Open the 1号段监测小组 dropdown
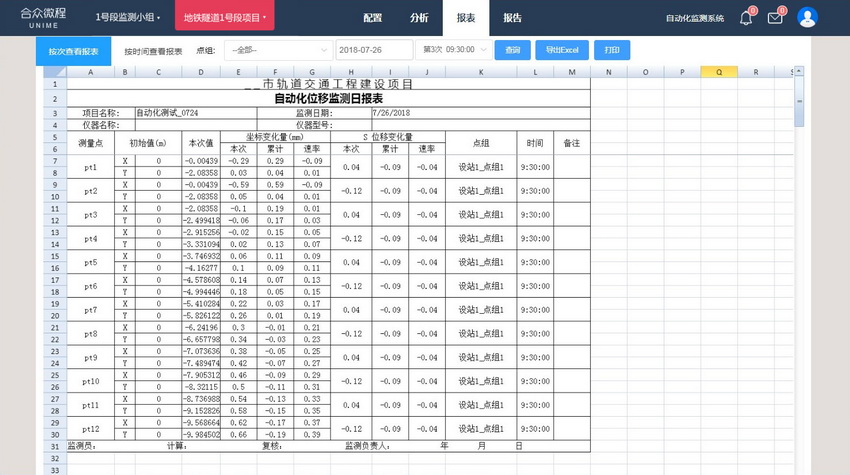 coord(127,18)
